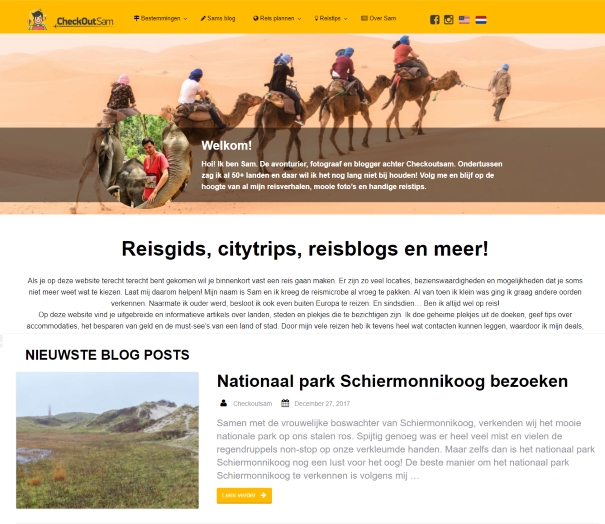
Task: Click the Lees verder button
Action: [244, 495]
